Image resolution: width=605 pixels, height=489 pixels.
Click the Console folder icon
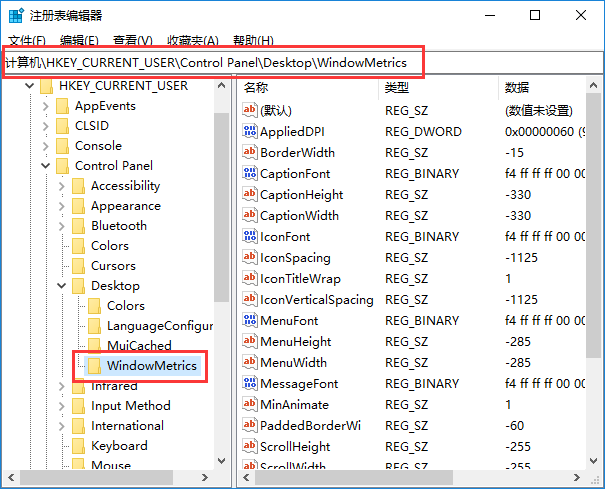(x=63, y=146)
